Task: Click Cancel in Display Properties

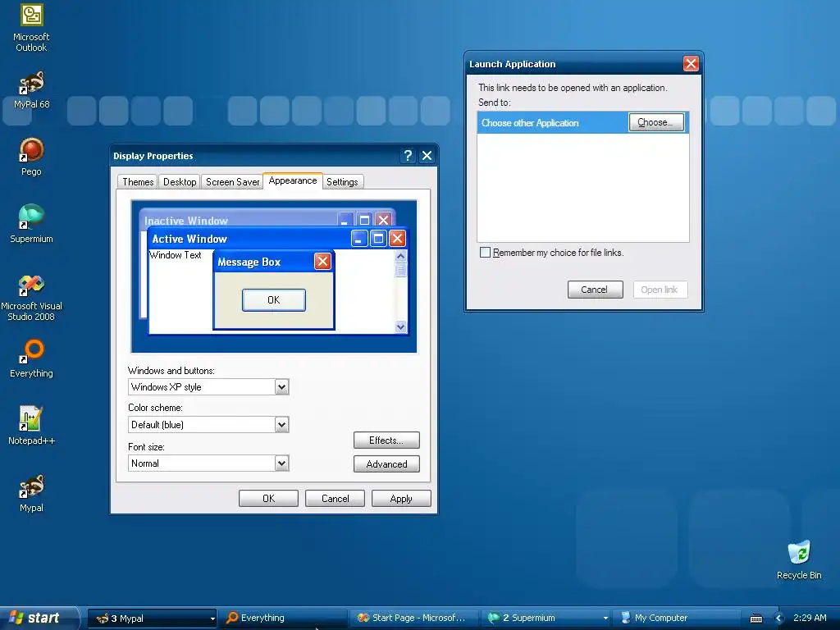Action: 335,498
